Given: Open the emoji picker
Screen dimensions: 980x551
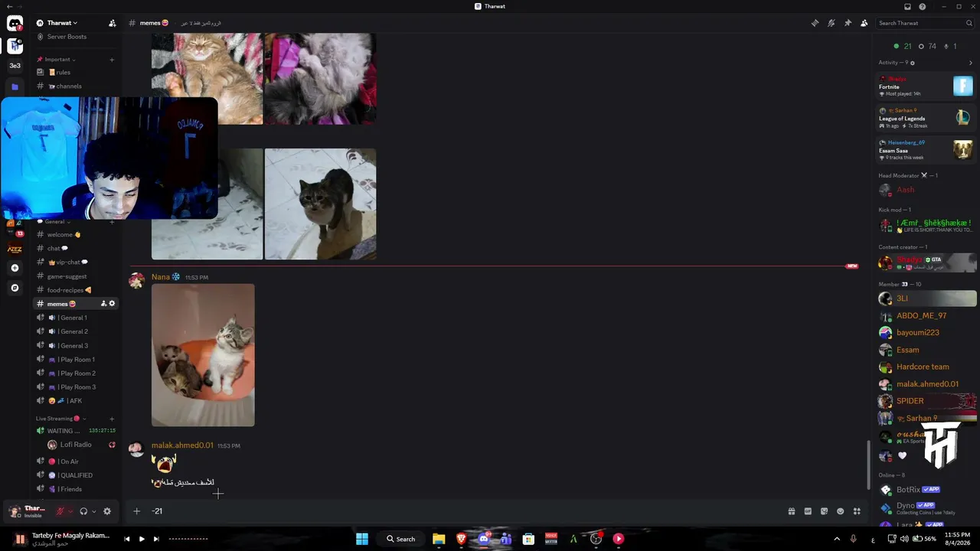Looking at the screenshot, I should pos(841,511).
